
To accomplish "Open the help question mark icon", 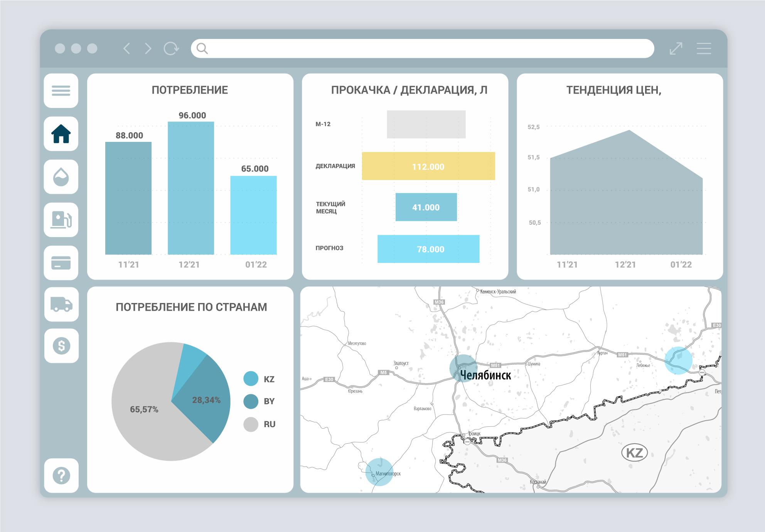I will 61,475.
